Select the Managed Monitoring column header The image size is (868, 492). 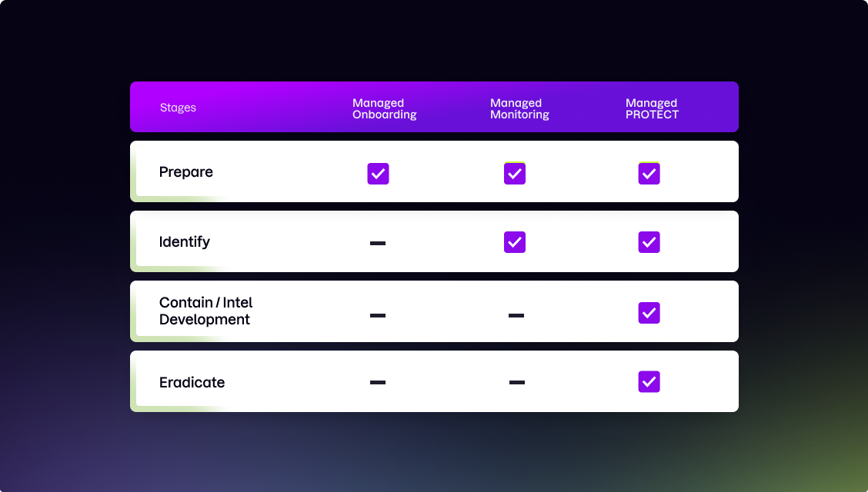click(519, 109)
